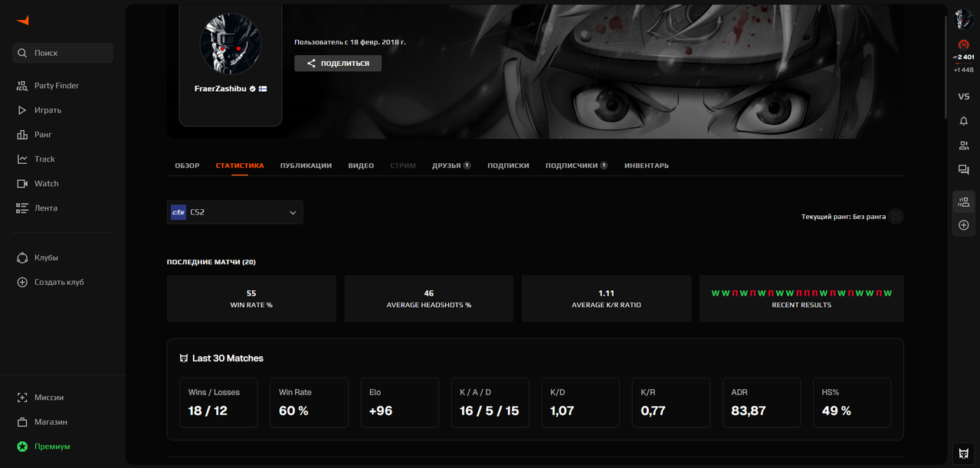Open the notifications bell
Viewport: 980px width, 468px height.
[x=964, y=121]
